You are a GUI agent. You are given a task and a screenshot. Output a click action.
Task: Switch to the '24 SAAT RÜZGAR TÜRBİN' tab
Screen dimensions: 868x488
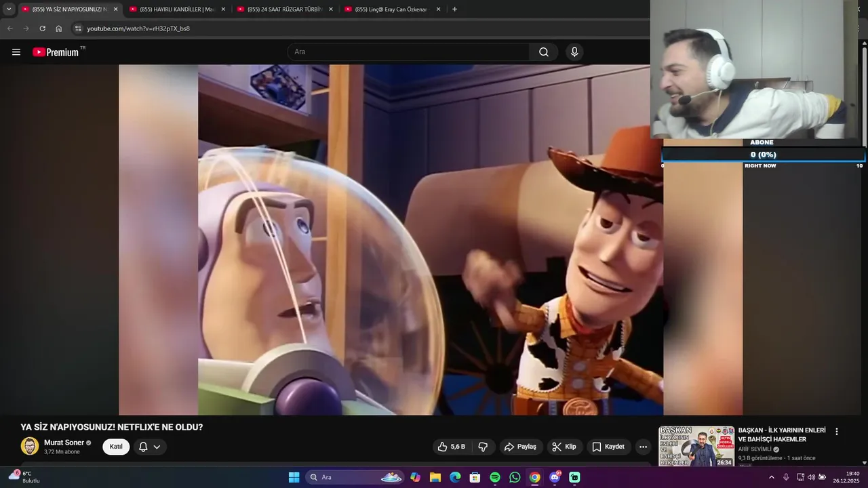(285, 9)
